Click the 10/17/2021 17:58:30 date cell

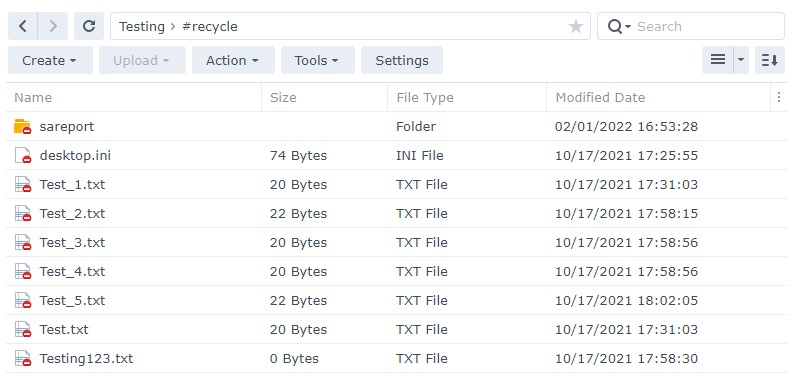tap(626, 359)
